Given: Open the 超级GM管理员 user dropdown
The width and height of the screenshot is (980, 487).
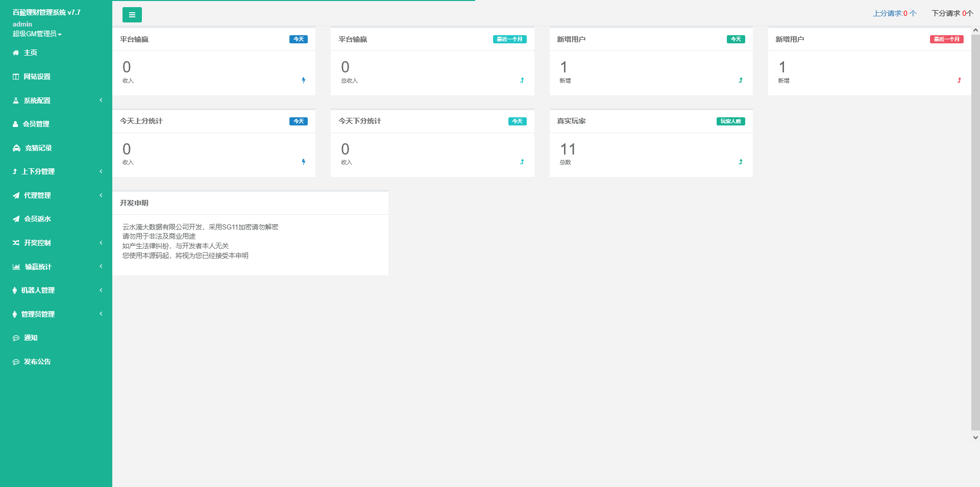Looking at the screenshot, I should tap(37, 34).
